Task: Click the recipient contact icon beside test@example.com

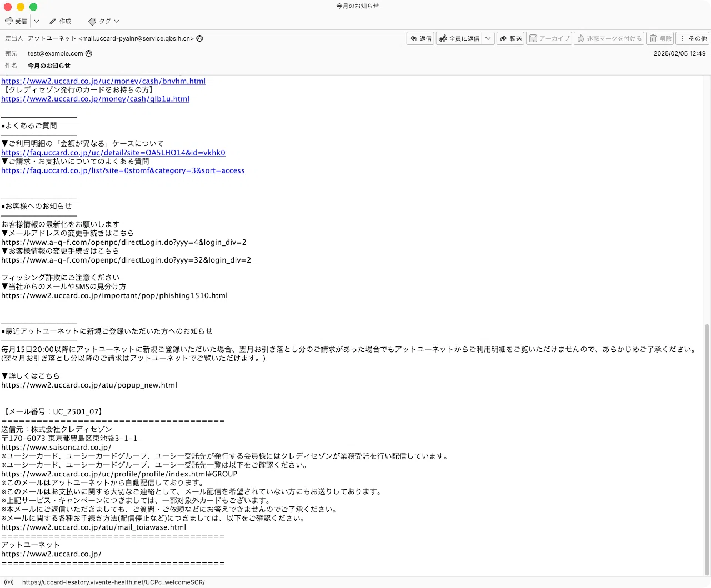Action: pos(89,53)
